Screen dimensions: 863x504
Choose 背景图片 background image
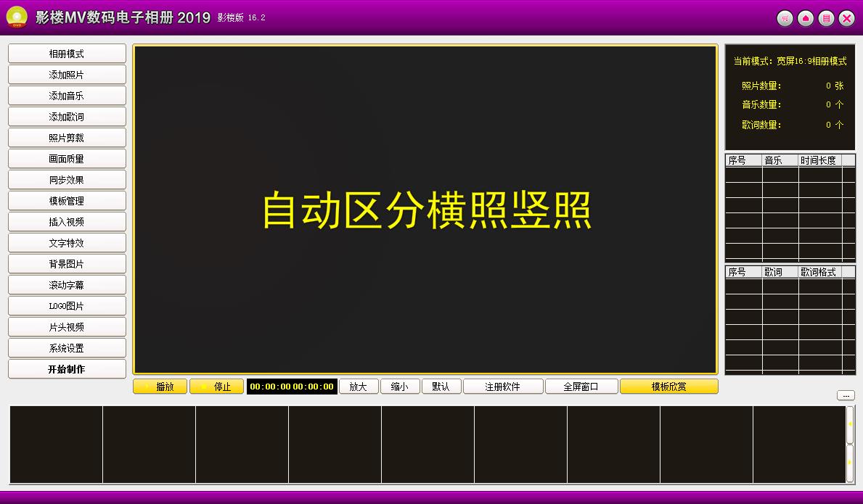point(67,264)
